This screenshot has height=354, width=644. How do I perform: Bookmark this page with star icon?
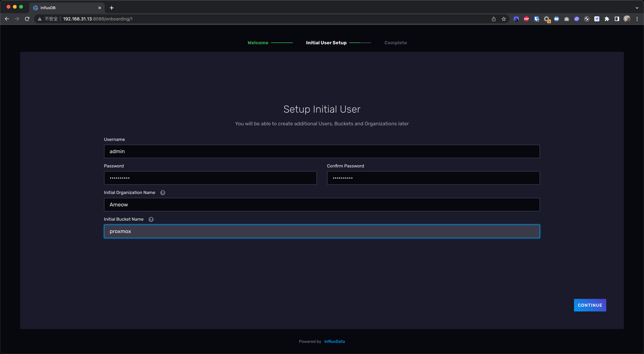pos(503,19)
